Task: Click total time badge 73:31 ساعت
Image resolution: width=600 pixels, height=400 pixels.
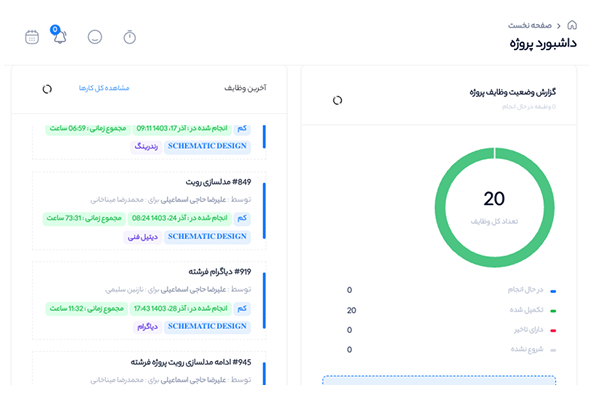Action: tap(84, 219)
